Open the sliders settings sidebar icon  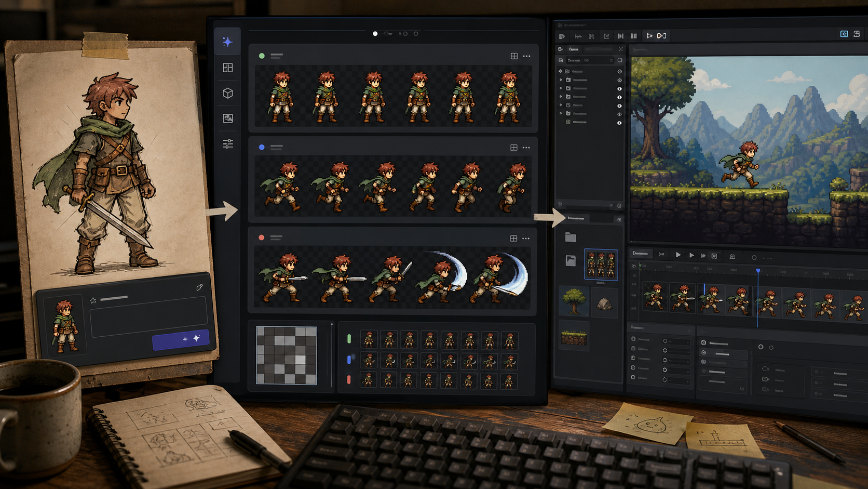(x=227, y=144)
